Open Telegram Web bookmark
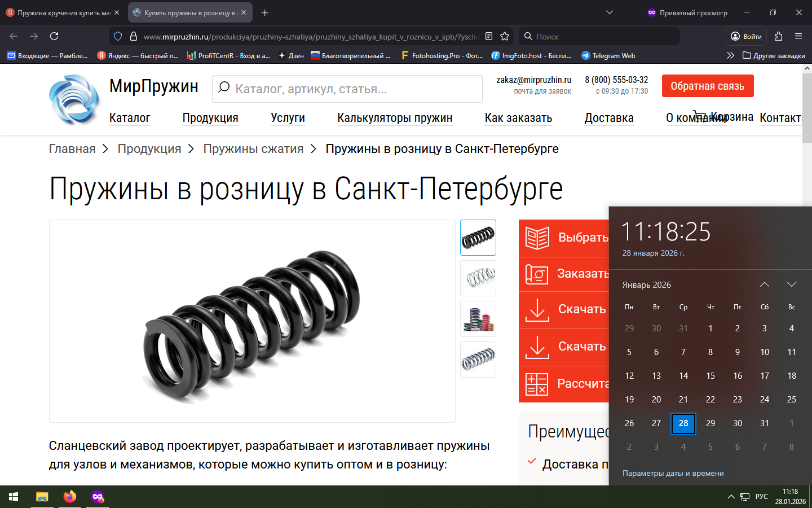Viewport: 812px width, 508px height. click(x=608, y=55)
